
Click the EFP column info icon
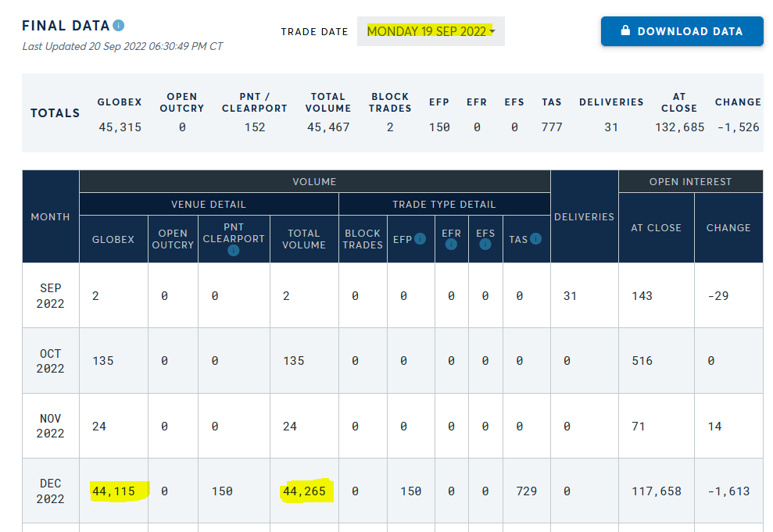[x=420, y=239]
